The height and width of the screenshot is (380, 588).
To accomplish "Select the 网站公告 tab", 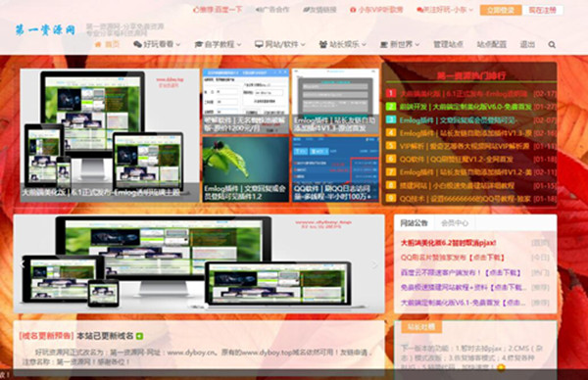I will pos(414,223).
